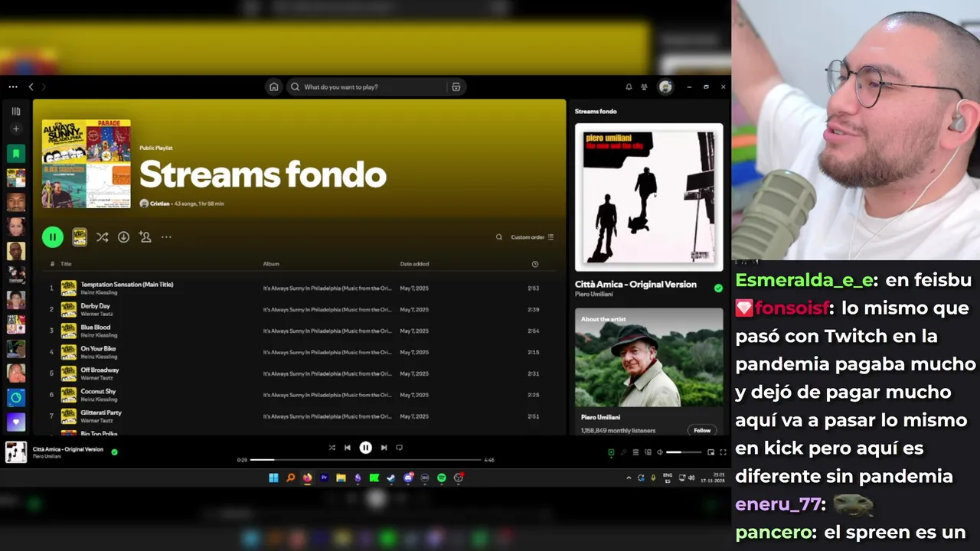Click the Browse icon in search bar
The width and height of the screenshot is (980, 551).
coord(456,86)
